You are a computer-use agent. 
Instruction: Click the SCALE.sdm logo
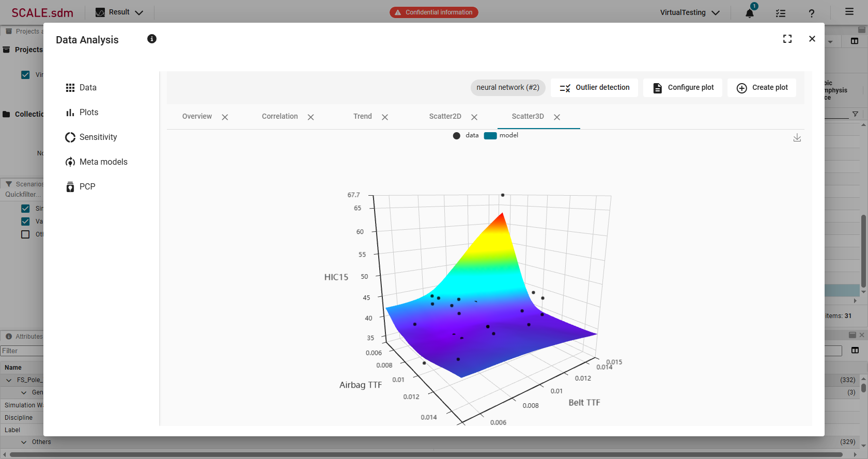(42, 13)
